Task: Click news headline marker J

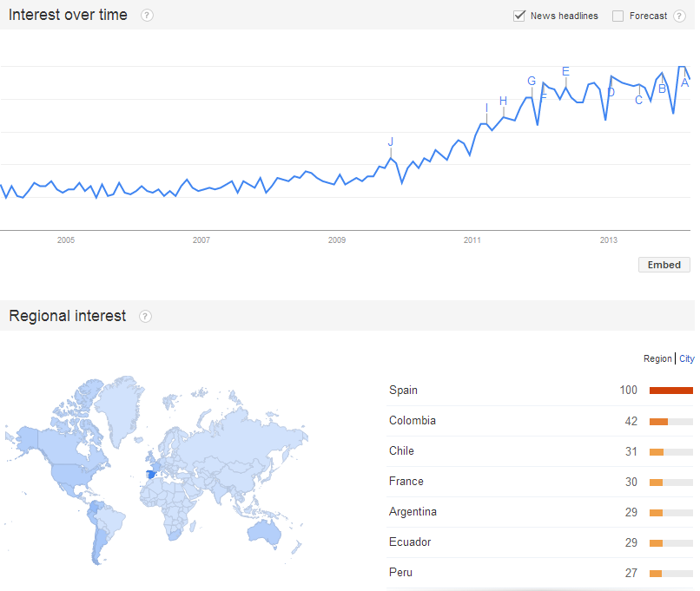Action: [x=391, y=142]
